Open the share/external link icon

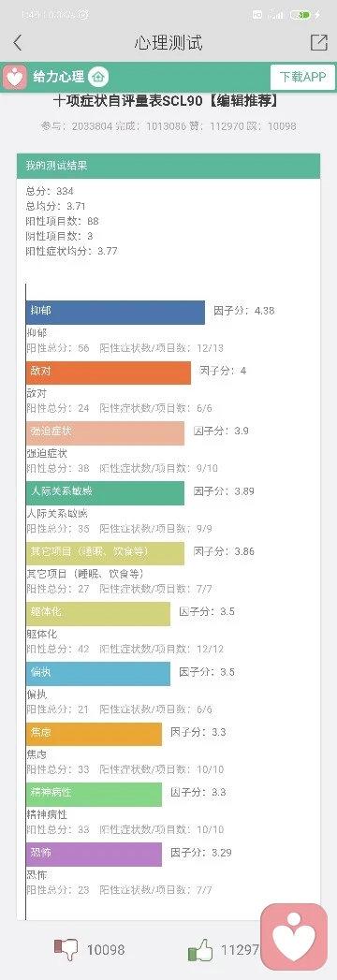coord(319,42)
